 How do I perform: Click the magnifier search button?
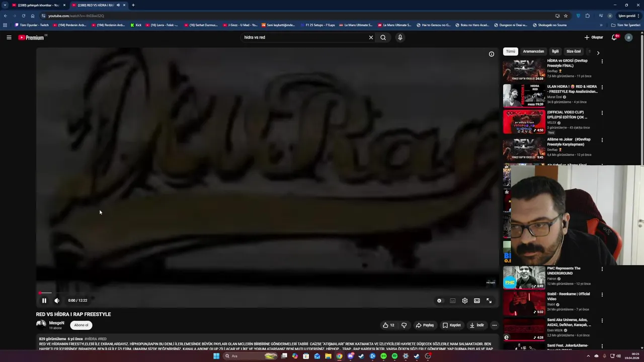(383, 37)
